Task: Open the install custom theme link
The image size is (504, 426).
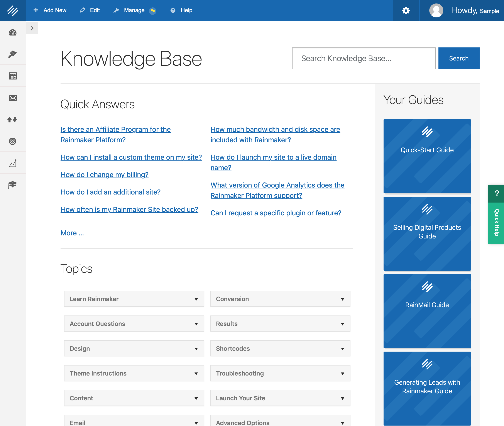Action: click(x=131, y=157)
